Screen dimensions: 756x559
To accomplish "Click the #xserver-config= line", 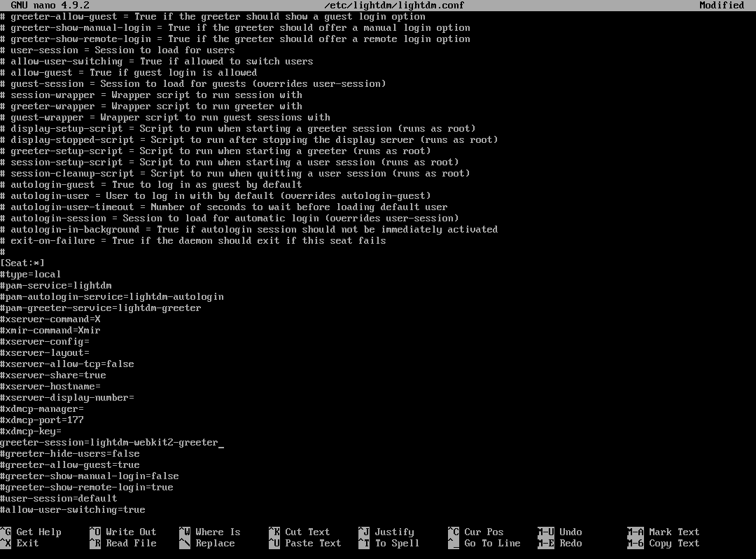I will [45, 341].
